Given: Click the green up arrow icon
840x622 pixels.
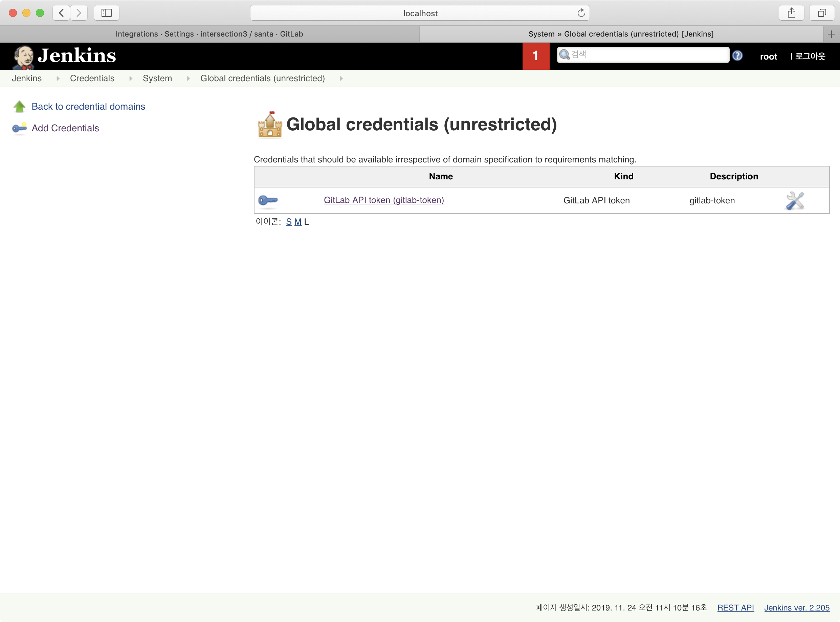Looking at the screenshot, I should coord(19,107).
